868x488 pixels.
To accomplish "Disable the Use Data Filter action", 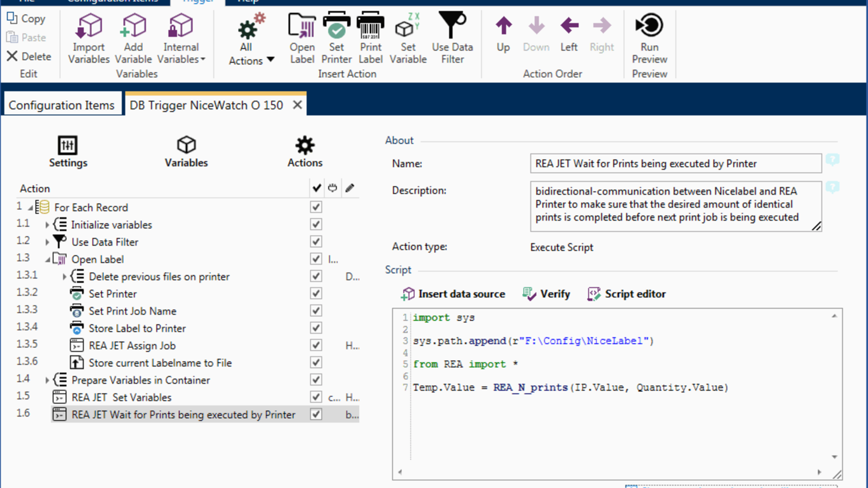I will [x=316, y=241].
